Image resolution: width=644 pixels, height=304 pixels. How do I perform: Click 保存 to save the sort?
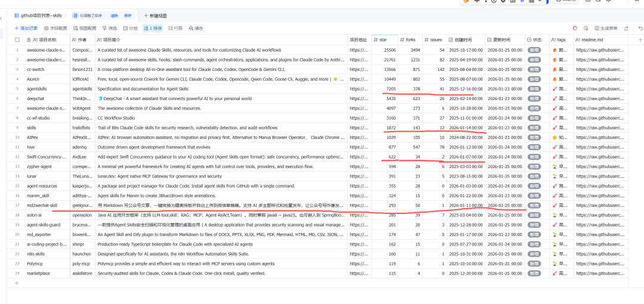point(128,15)
